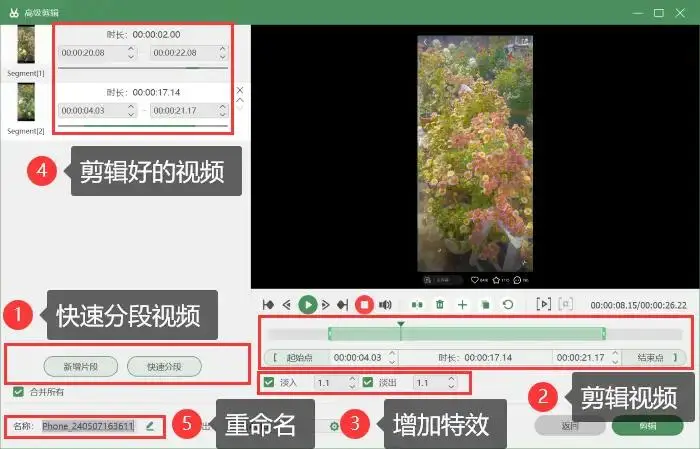The height and width of the screenshot is (449, 700).
Task: Grab the right trim handle on timeline
Action: [x=604, y=333]
